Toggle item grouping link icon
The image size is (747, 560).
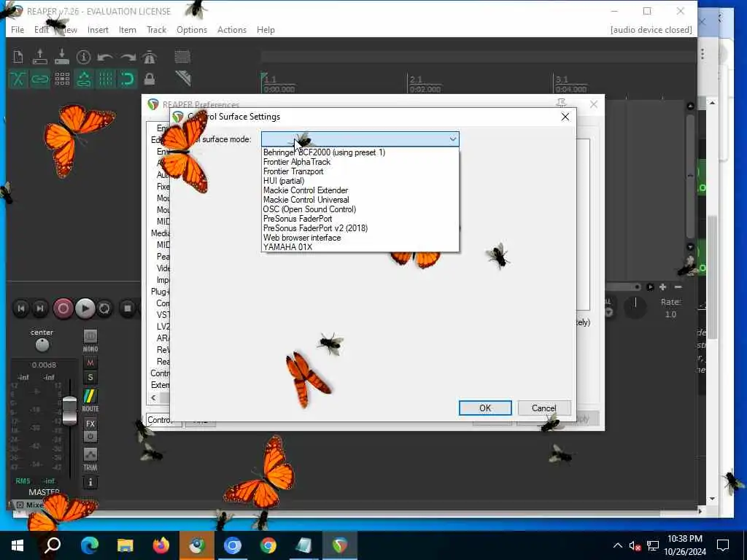[x=40, y=79]
